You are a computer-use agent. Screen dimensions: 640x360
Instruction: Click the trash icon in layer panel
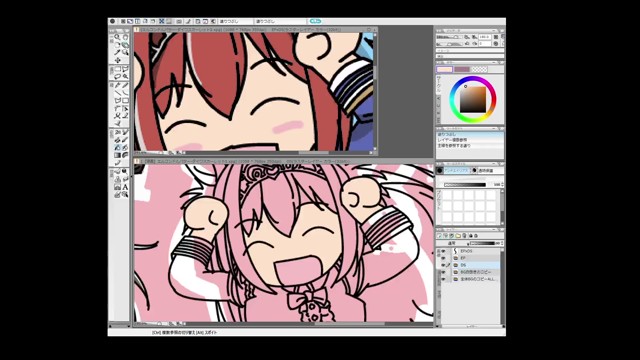464,236
